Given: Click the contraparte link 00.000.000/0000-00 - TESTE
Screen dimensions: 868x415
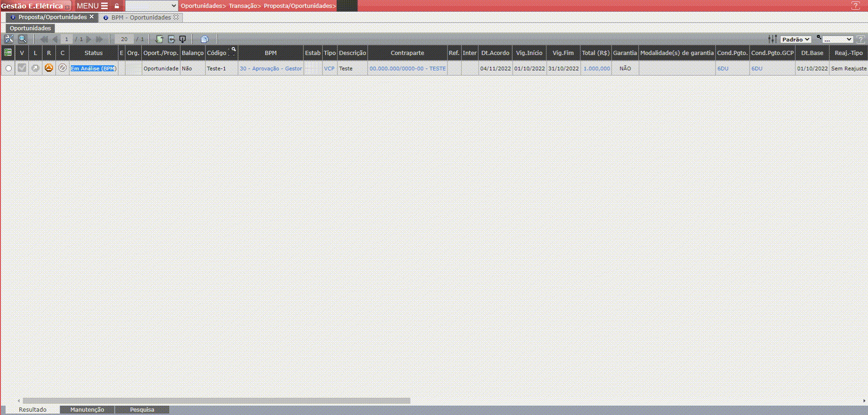Looking at the screenshot, I should tap(407, 69).
